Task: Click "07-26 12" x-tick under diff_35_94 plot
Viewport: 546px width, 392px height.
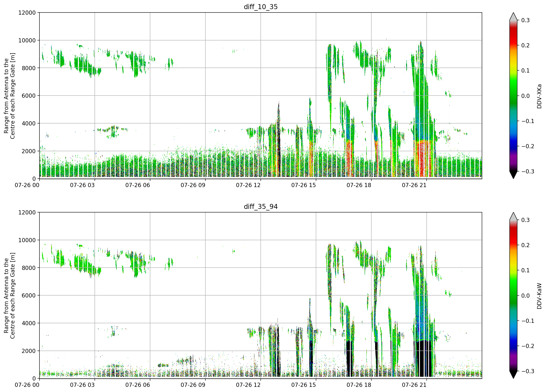Action: [248, 385]
